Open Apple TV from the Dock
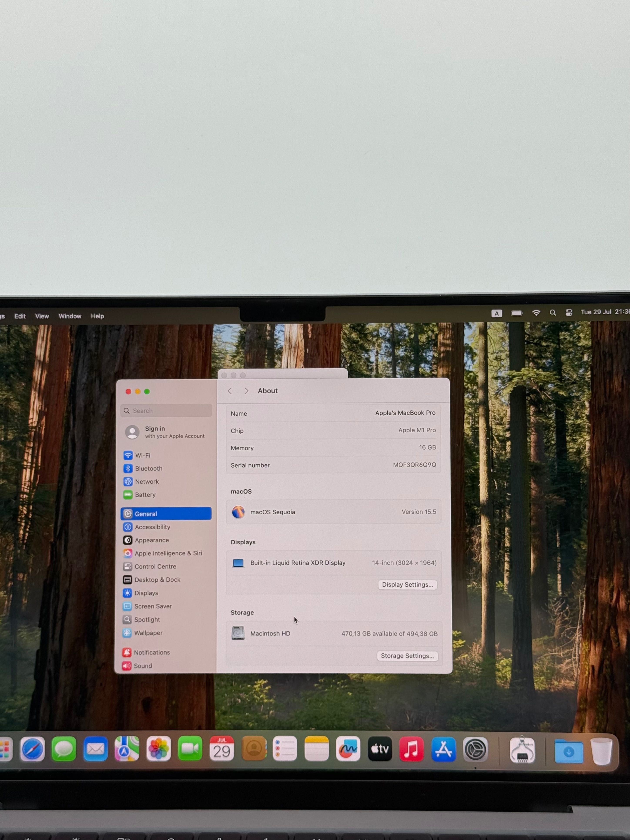The width and height of the screenshot is (630, 840). click(x=380, y=749)
